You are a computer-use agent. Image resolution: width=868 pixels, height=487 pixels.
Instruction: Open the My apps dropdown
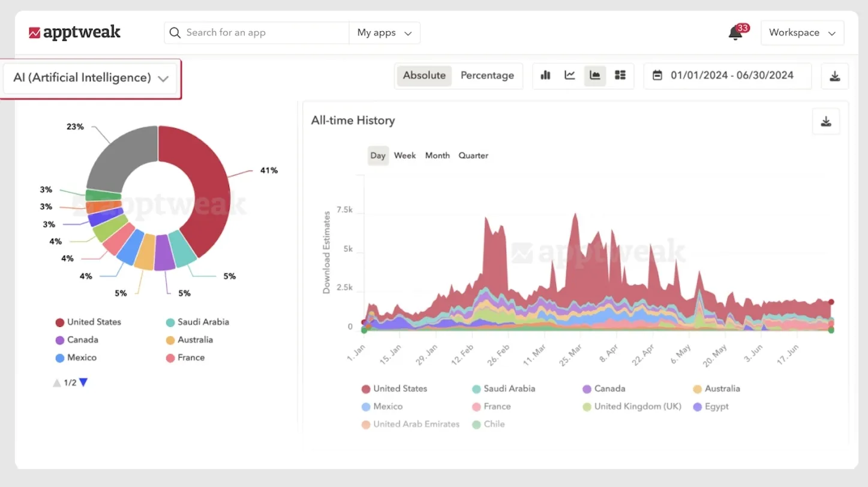point(384,33)
